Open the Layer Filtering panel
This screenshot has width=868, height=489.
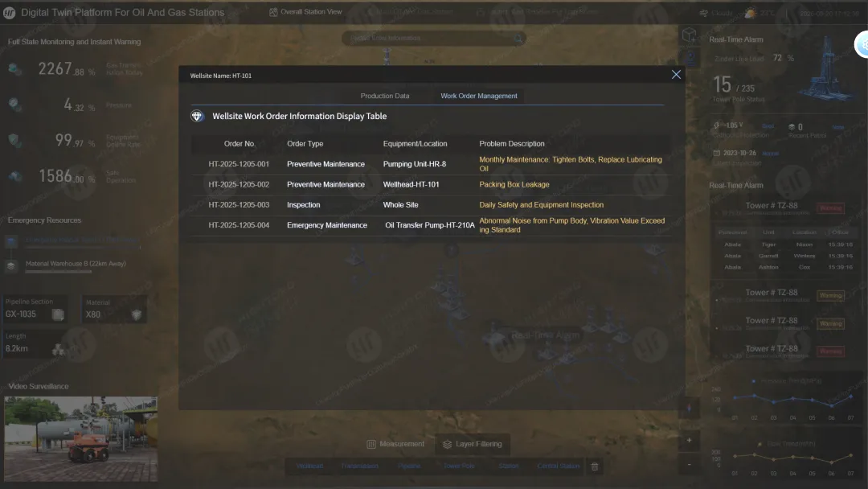point(473,444)
